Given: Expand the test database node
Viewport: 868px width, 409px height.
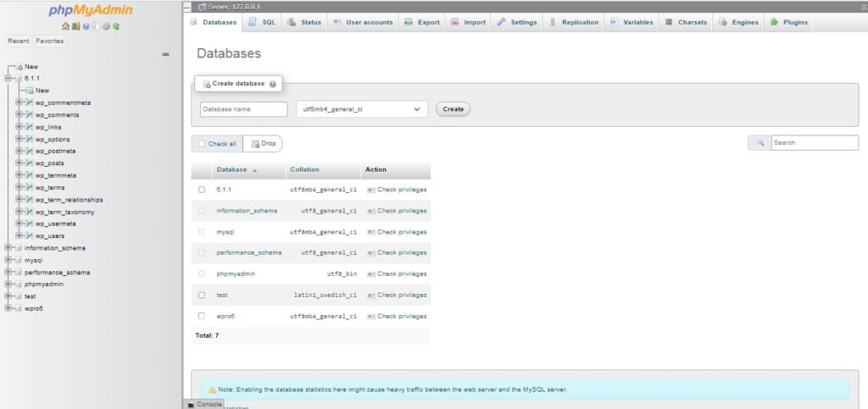Looking at the screenshot, I should pyautogui.click(x=8, y=296).
